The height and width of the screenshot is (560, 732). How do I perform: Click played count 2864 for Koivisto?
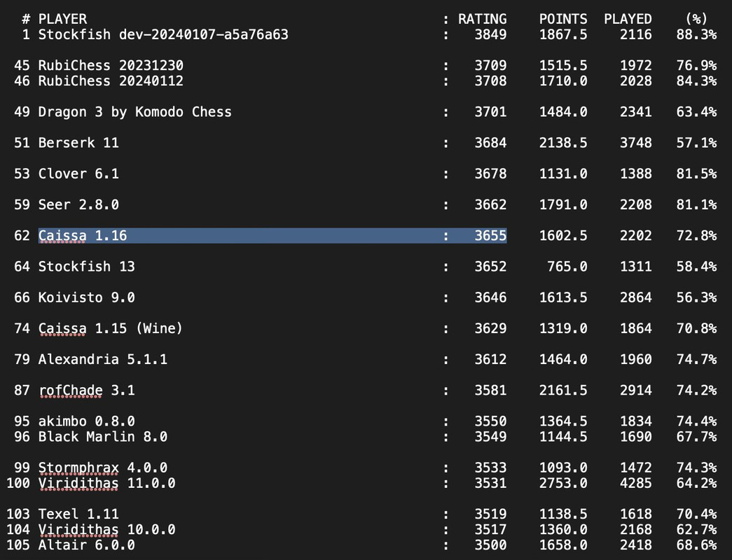pos(635,297)
